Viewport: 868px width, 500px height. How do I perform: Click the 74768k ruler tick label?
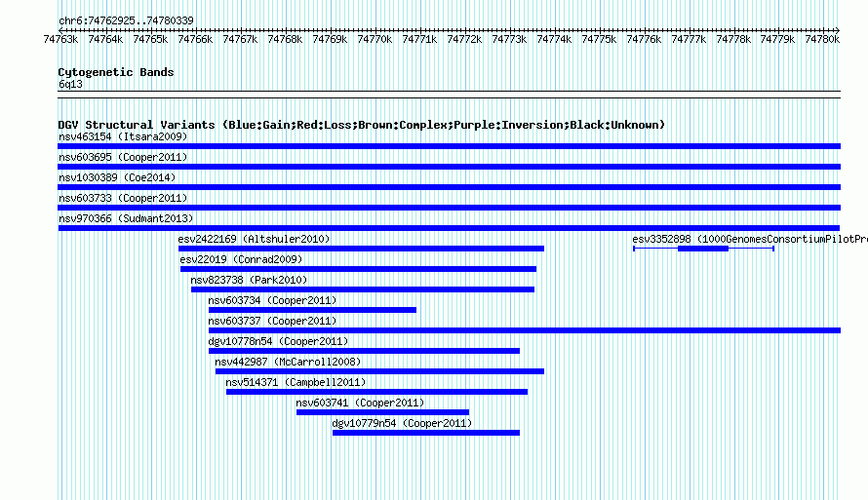[x=285, y=39]
